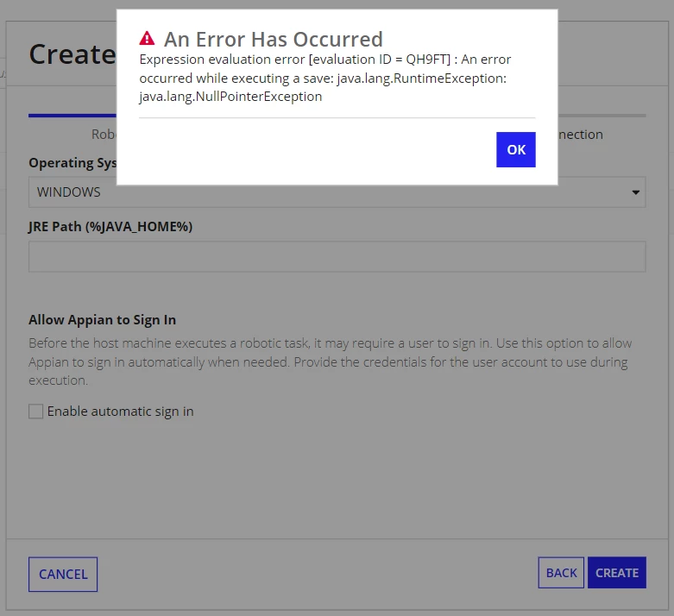Click the BACK button

click(x=561, y=573)
